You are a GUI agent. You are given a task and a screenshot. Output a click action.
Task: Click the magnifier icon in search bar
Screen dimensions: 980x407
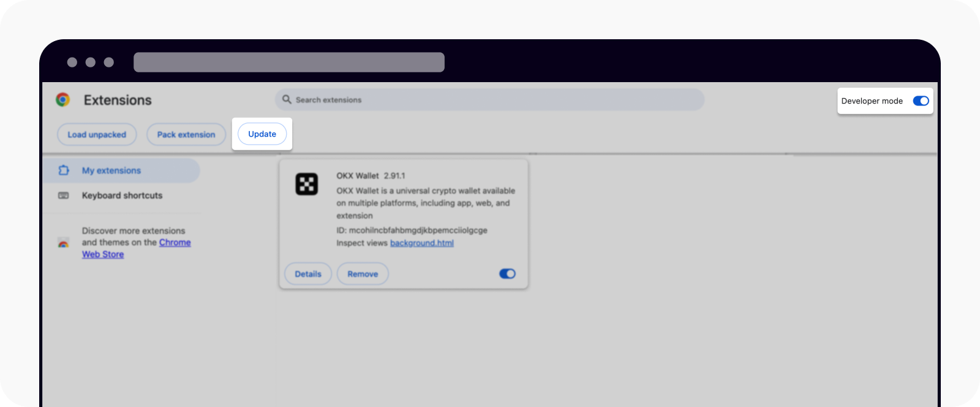(286, 99)
